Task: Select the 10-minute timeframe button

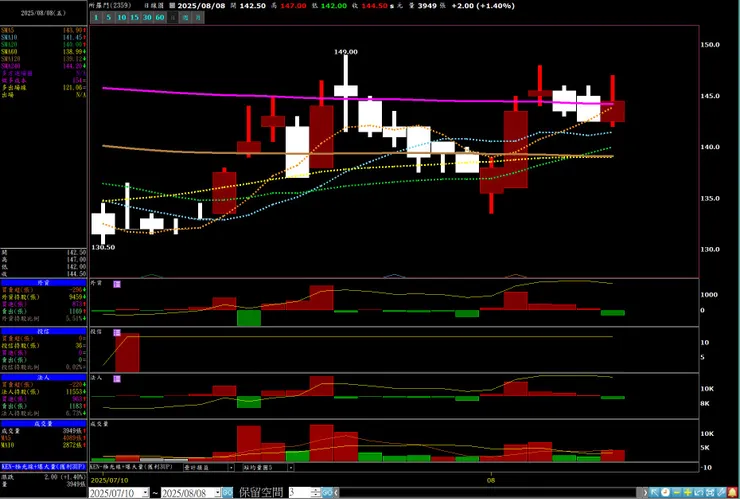Action: [122, 17]
